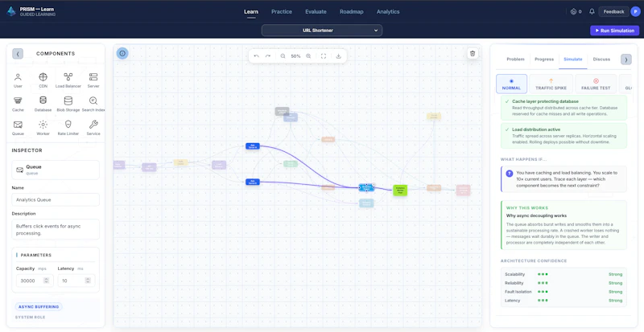The width and height of the screenshot is (644, 332).
Task: Open the Practice tab
Action: pyautogui.click(x=282, y=11)
